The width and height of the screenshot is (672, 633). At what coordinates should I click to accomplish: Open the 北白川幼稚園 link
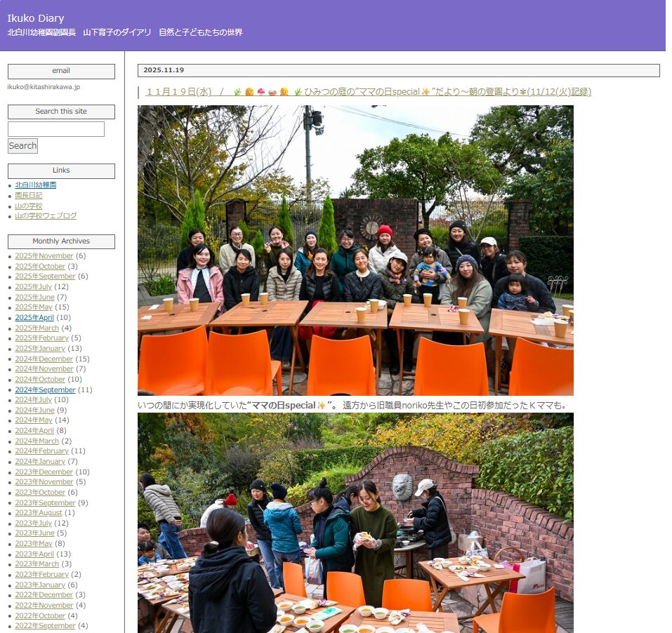click(35, 185)
